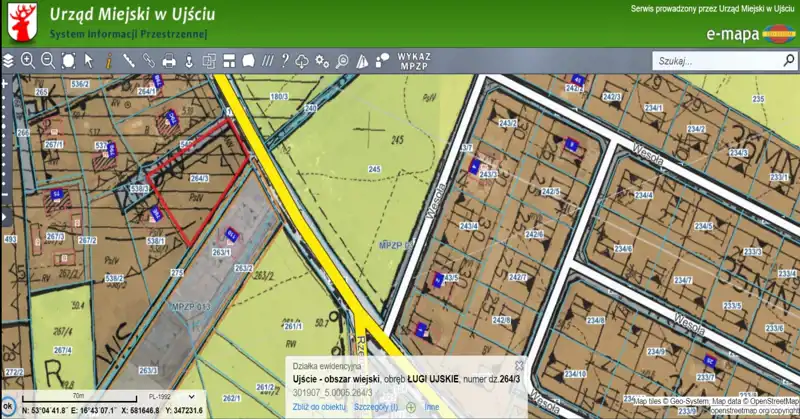Follow the 'Zbliż do obiektu' link
The height and width of the screenshot is (419, 800).
point(319,407)
